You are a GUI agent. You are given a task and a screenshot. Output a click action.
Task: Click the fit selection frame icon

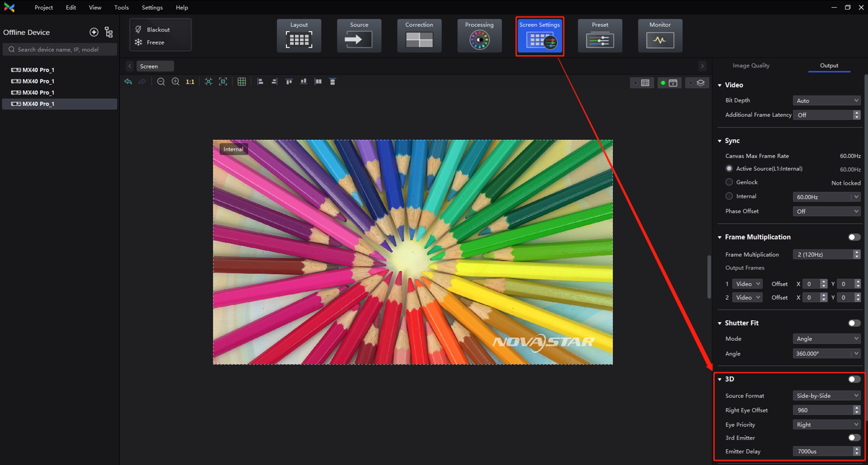[223, 82]
